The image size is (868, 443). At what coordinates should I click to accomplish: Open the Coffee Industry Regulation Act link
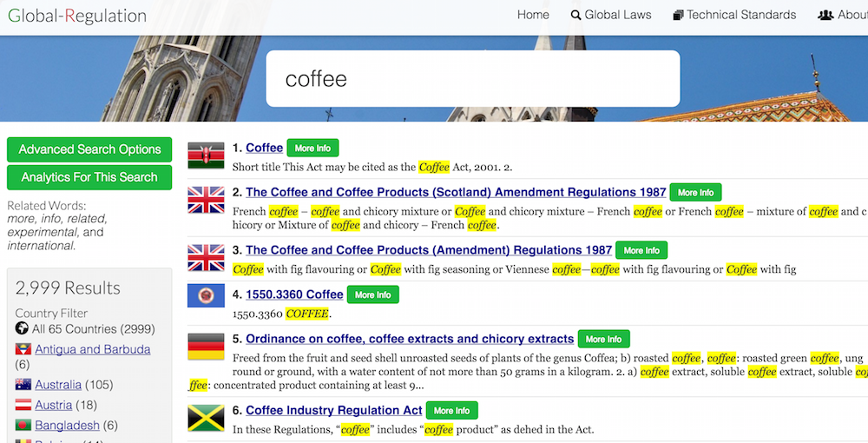(333, 410)
